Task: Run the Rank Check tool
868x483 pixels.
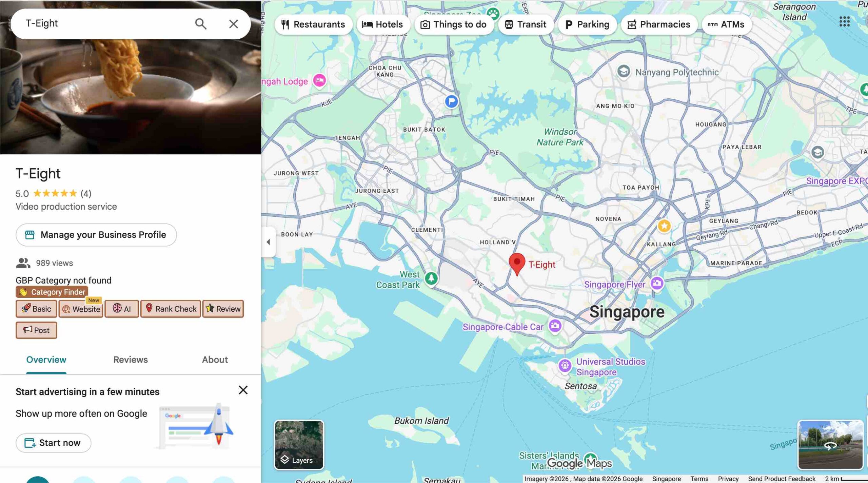Action: pos(171,309)
